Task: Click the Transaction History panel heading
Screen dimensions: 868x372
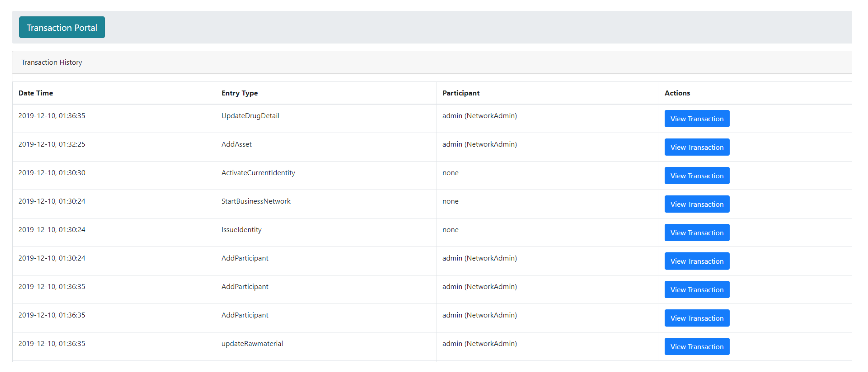Action: click(52, 62)
